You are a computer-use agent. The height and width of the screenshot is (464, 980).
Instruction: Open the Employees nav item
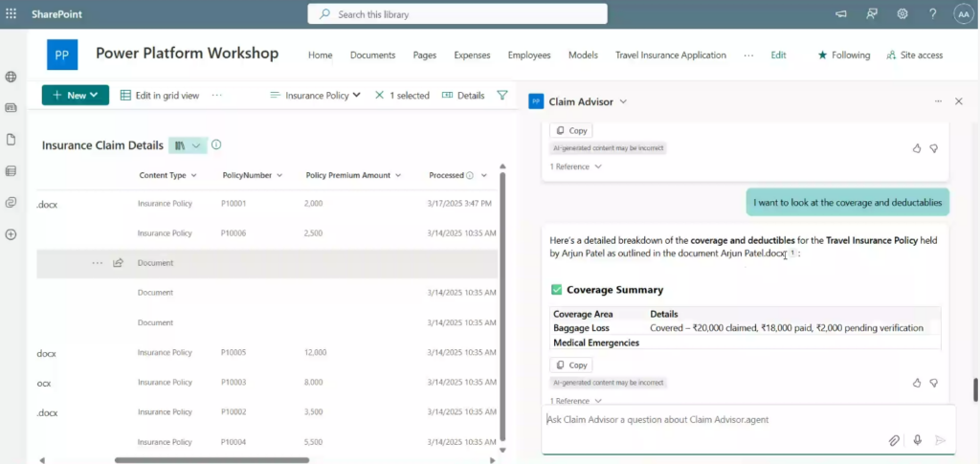coord(528,55)
